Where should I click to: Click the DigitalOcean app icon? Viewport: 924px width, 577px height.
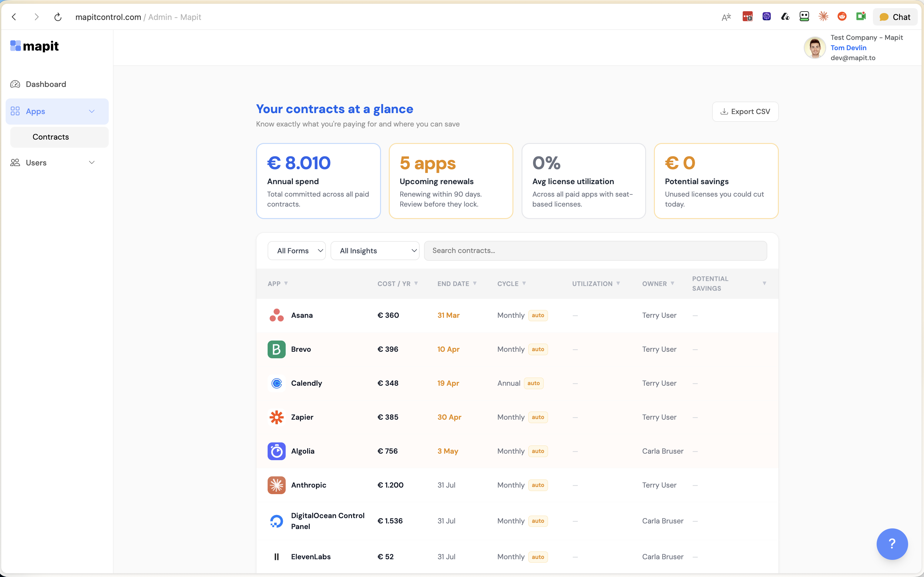(276, 521)
